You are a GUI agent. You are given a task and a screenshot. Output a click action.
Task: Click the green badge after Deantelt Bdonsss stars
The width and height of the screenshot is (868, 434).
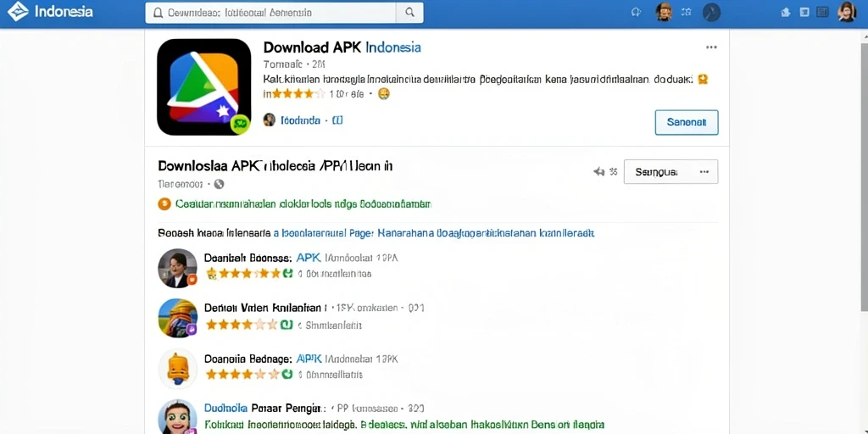(x=287, y=273)
